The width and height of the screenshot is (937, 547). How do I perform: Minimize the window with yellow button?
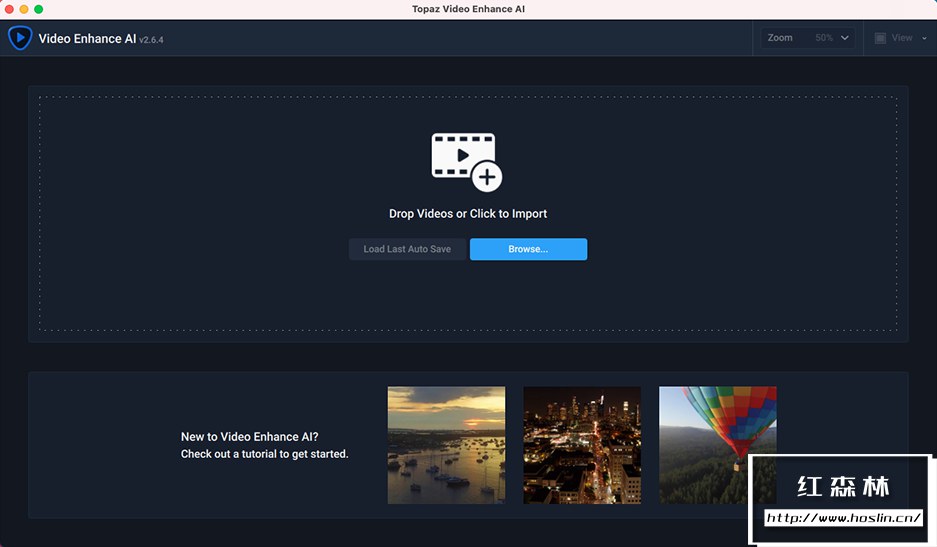point(24,9)
